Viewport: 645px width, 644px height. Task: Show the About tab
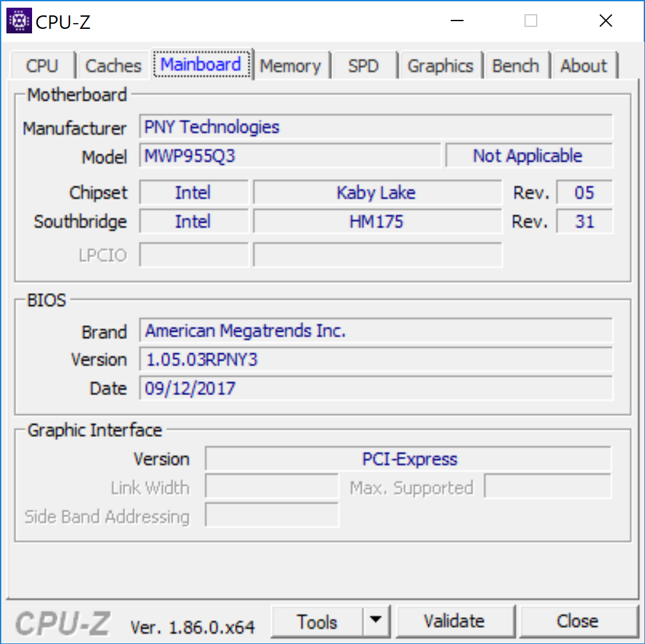pyautogui.click(x=583, y=66)
